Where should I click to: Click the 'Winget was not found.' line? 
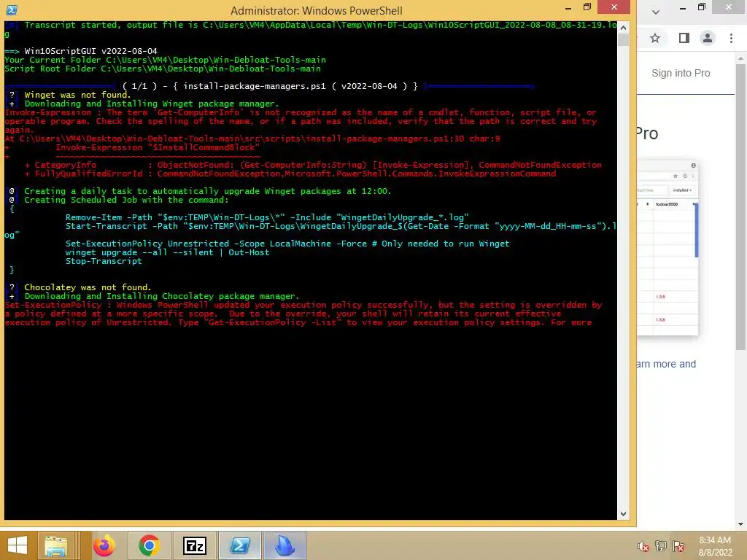click(77, 95)
